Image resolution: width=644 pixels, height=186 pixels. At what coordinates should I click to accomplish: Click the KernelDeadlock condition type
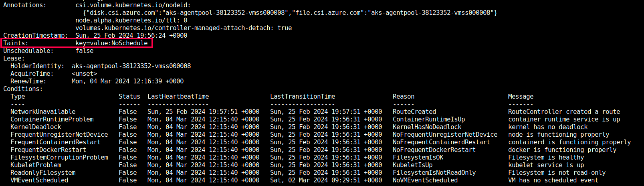click(36, 127)
